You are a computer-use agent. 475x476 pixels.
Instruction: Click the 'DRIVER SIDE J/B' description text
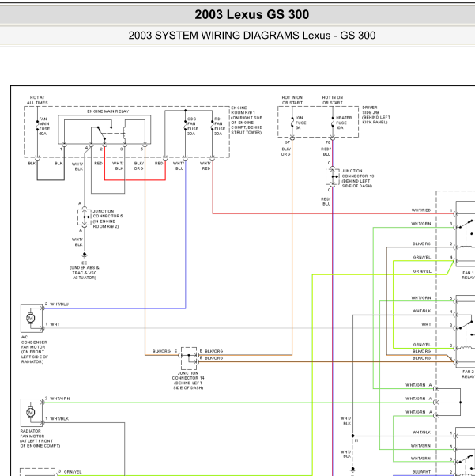376,115
